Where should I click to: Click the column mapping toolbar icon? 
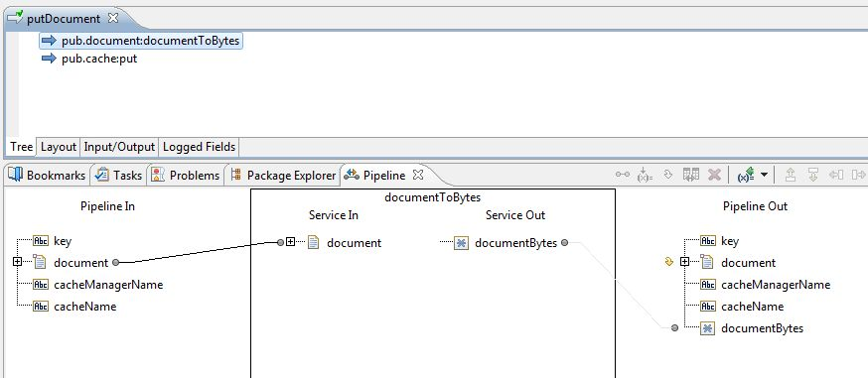coord(691,176)
